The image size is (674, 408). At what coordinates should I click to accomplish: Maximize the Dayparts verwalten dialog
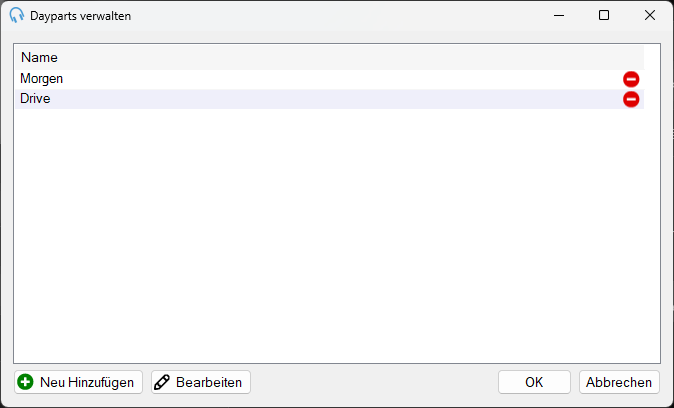[604, 15]
